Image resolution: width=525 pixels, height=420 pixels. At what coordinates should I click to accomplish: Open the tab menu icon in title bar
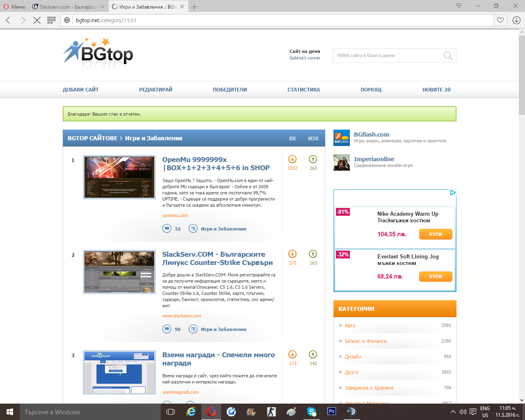tap(459, 6)
